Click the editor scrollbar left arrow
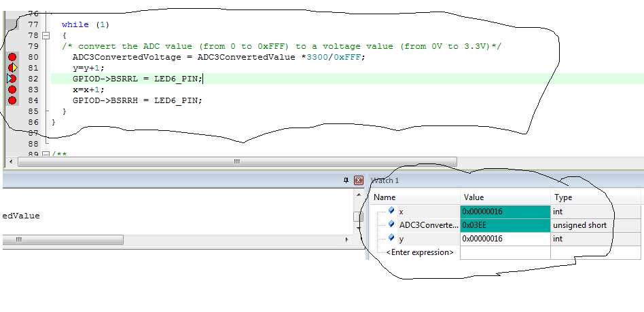This screenshot has width=644, height=312. [x=11, y=162]
